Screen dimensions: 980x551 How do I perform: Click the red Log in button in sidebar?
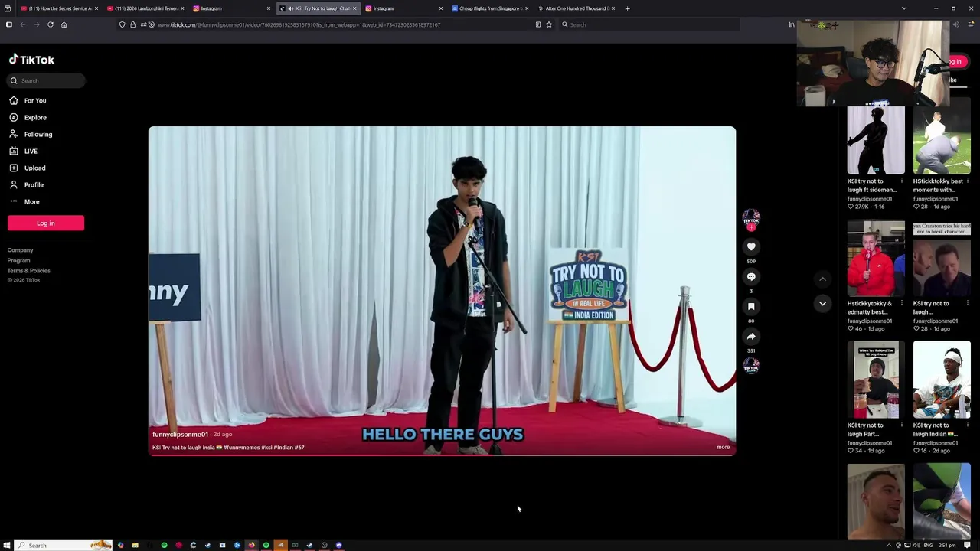point(46,223)
